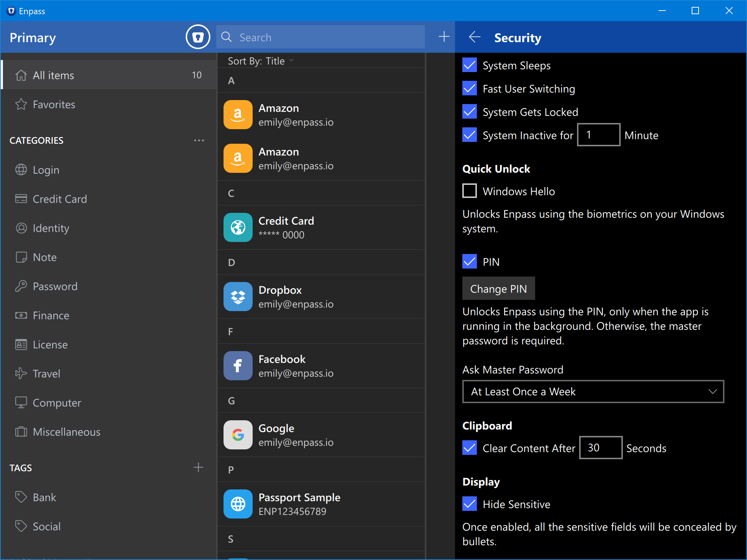747x560 pixels.
Task: Select the Miscellaneous category
Action: pyautogui.click(x=109, y=432)
